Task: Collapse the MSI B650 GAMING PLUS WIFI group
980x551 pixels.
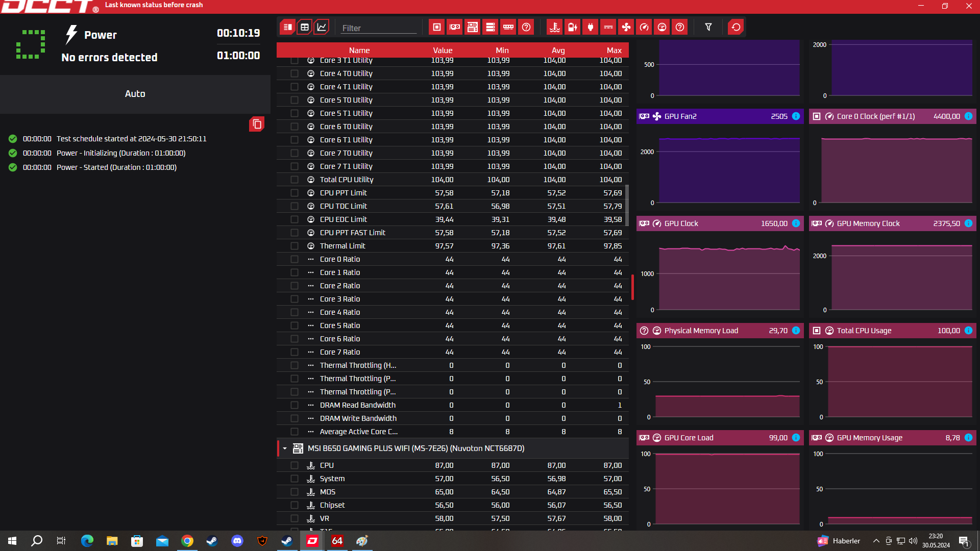Action: pos(285,448)
